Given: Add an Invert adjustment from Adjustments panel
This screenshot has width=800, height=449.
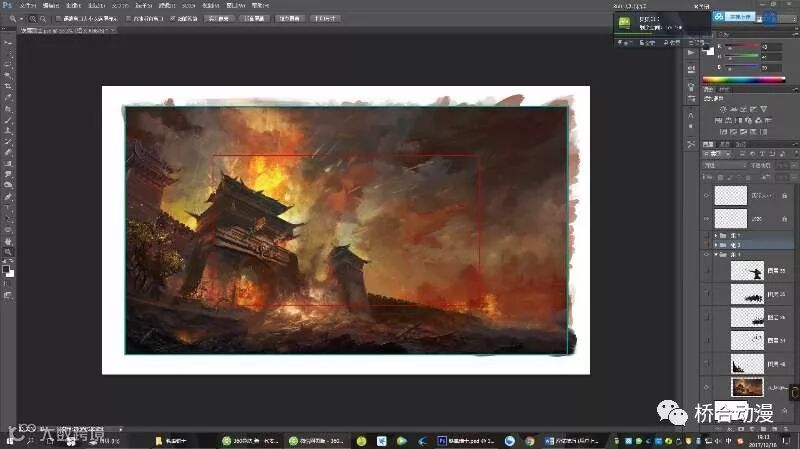Looking at the screenshot, I should tap(723, 132).
